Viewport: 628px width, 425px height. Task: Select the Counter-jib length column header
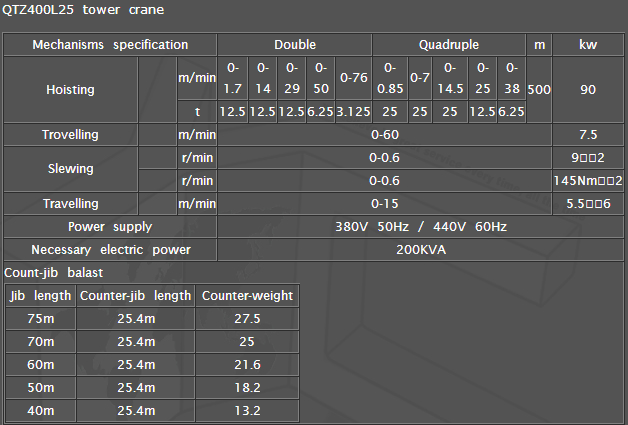pyautogui.click(x=135, y=296)
